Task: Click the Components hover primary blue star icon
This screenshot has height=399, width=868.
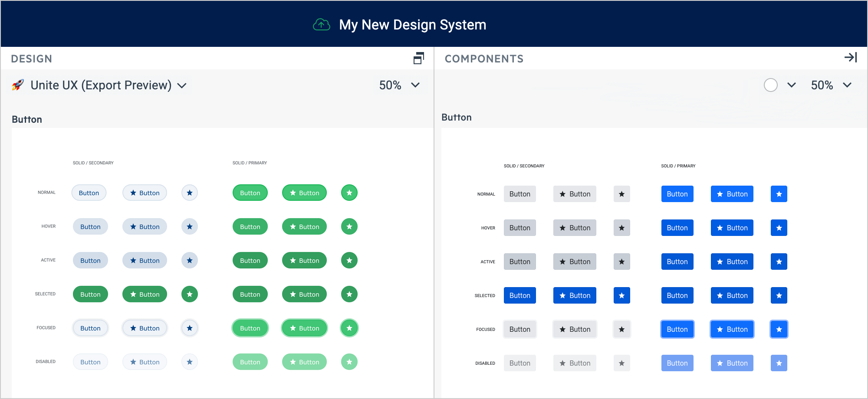Action: [779, 228]
